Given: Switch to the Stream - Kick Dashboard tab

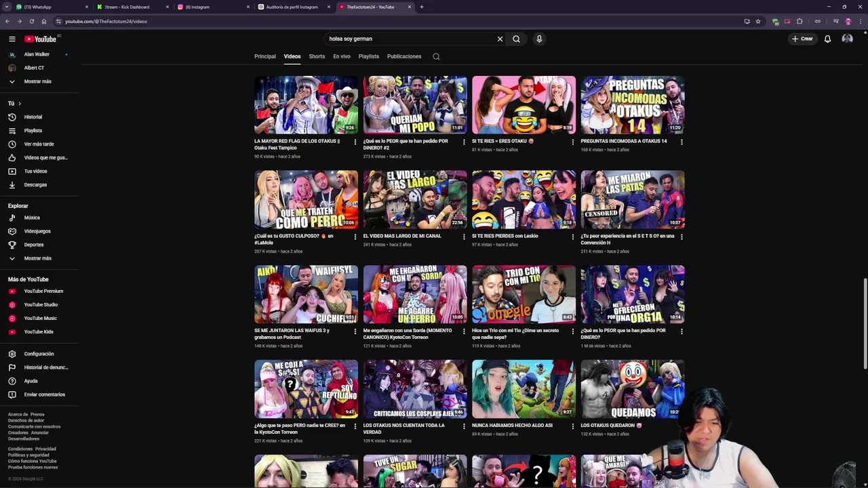Looking at the screenshot, I should (133, 7).
